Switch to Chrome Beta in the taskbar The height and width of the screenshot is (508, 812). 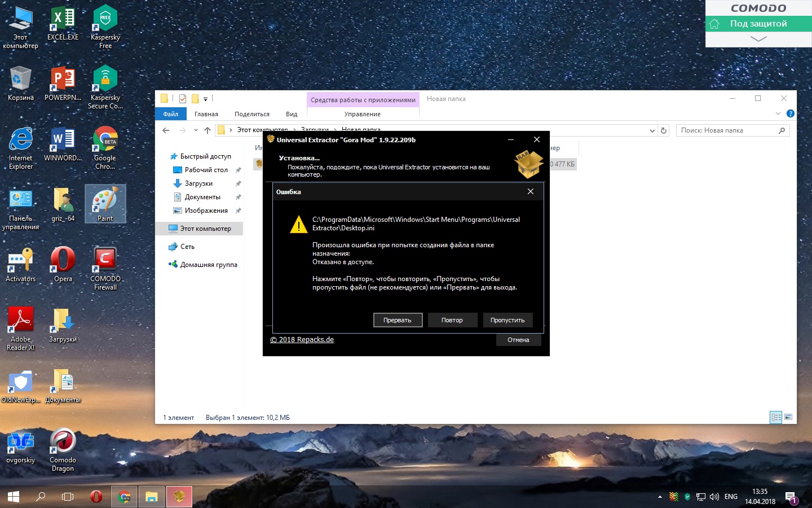click(124, 497)
